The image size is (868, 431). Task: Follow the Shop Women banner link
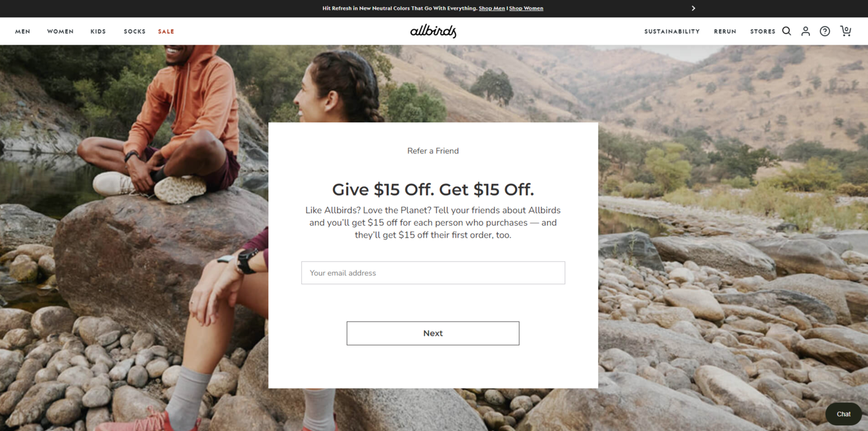point(526,9)
